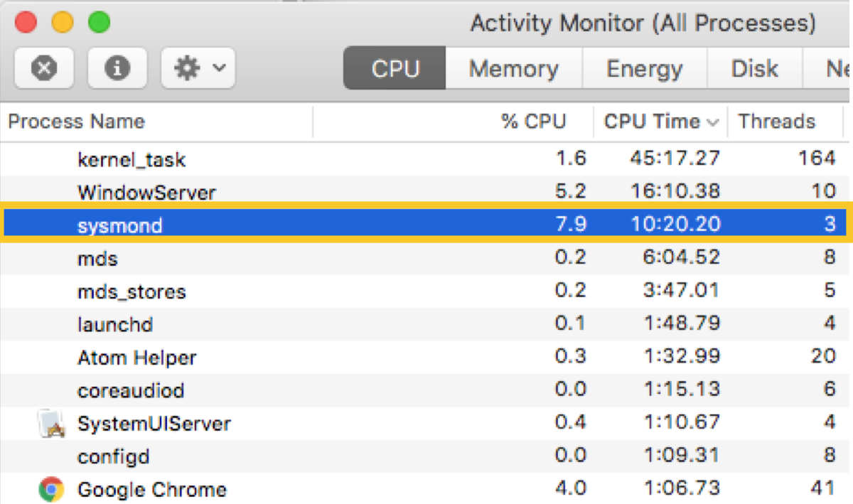Select the launchd process
The width and height of the screenshot is (853, 504).
115,325
